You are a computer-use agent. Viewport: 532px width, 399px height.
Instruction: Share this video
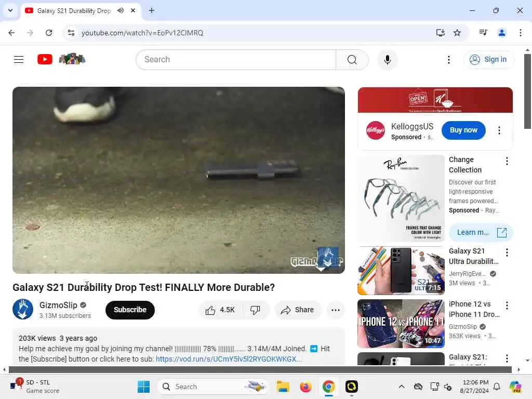click(x=297, y=310)
